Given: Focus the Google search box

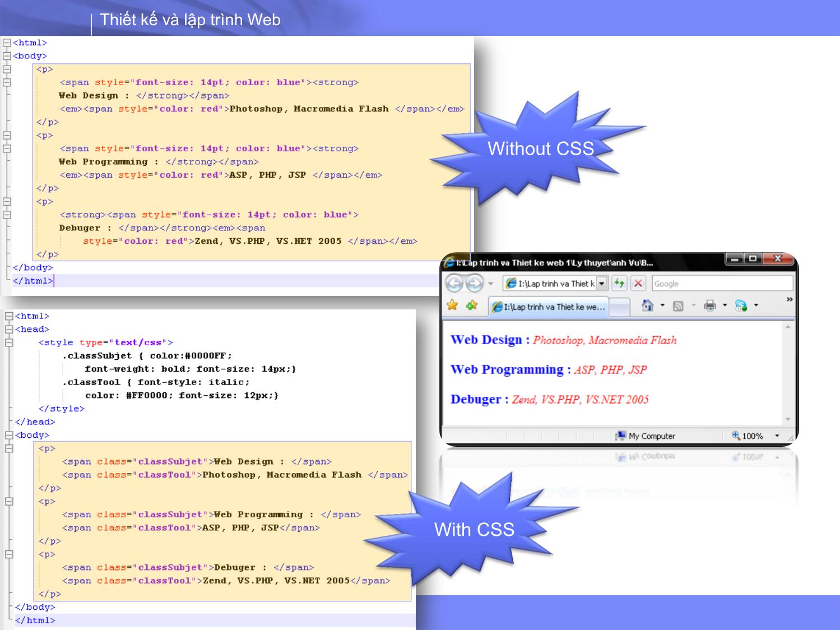Looking at the screenshot, I should coord(722,284).
